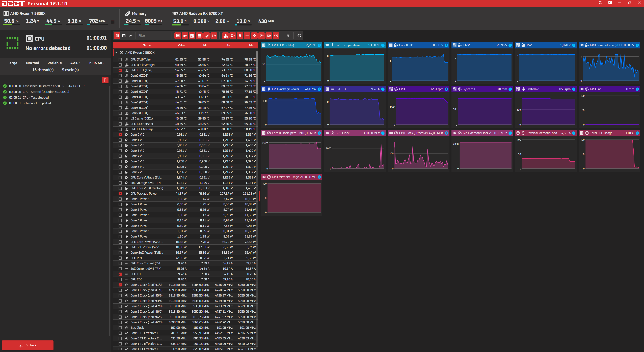
Task: Click the info icon on CPU Package Power graph
Action: coord(319,89)
